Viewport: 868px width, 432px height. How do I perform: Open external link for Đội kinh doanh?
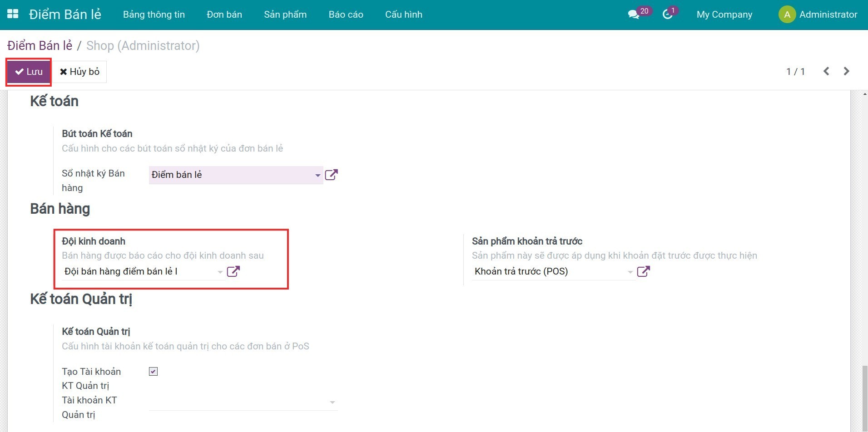[x=233, y=271]
